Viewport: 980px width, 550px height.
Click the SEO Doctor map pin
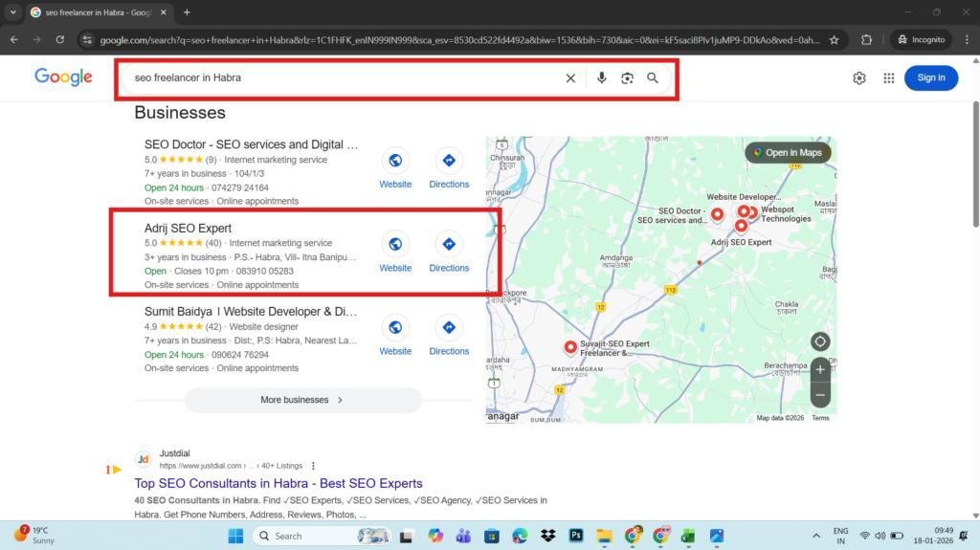(x=718, y=214)
